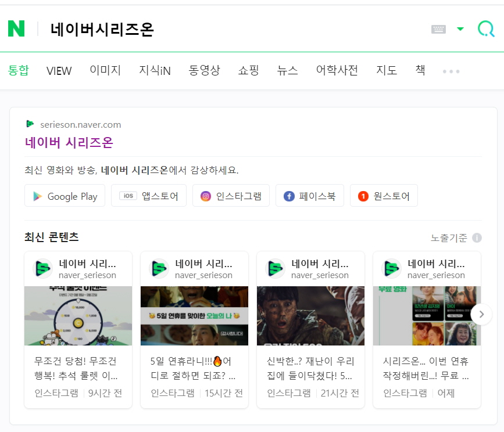Click the green search magnifier icon

click(x=486, y=29)
